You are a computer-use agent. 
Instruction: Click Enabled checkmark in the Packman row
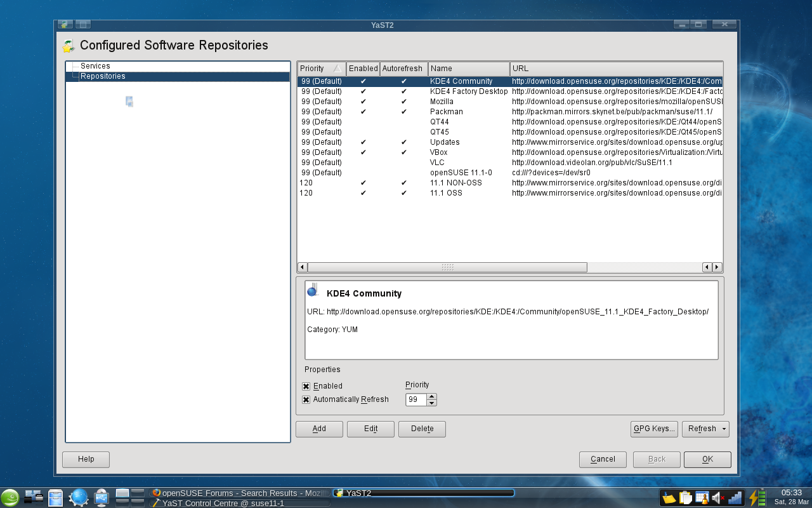tap(363, 112)
